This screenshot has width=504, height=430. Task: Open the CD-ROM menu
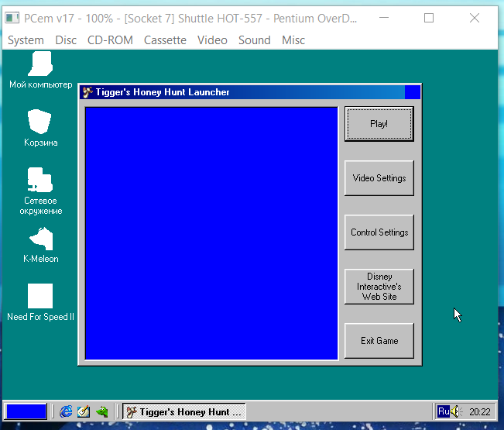(x=110, y=40)
